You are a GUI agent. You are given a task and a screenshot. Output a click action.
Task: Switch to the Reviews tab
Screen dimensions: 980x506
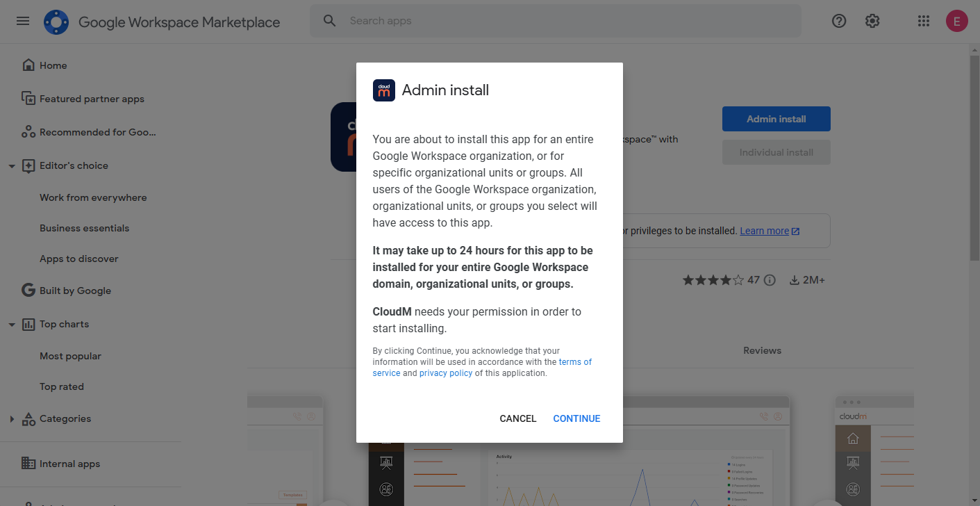pos(762,350)
